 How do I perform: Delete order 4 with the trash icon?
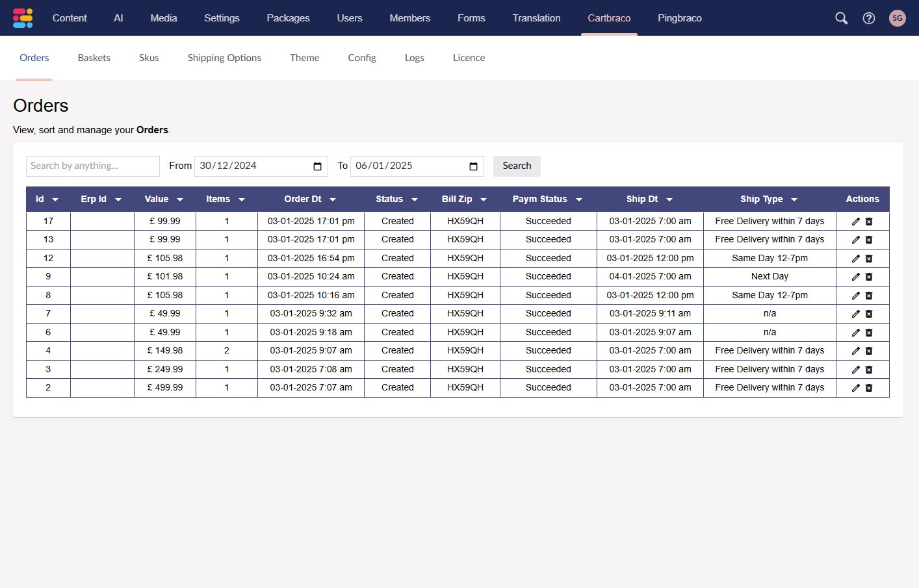point(869,351)
